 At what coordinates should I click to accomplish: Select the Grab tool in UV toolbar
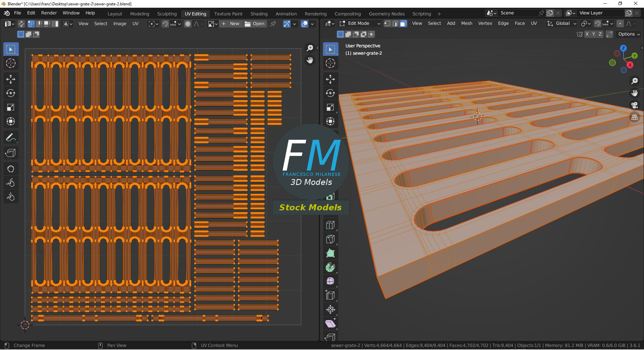(10, 169)
